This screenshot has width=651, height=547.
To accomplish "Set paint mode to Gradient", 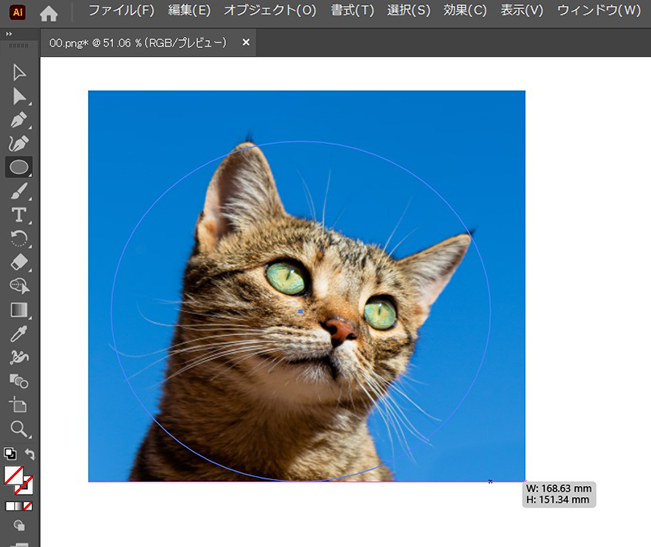I will (x=19, y=506).
